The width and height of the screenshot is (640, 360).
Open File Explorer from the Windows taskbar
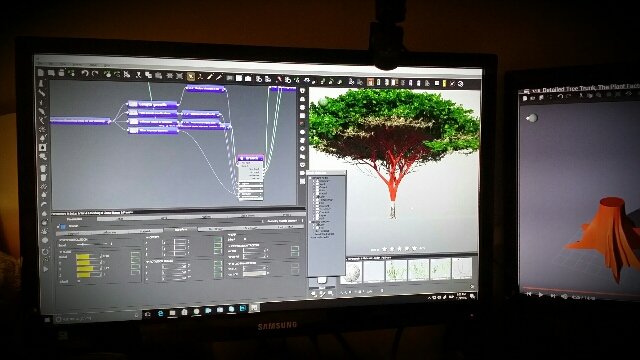coord(173,313)
